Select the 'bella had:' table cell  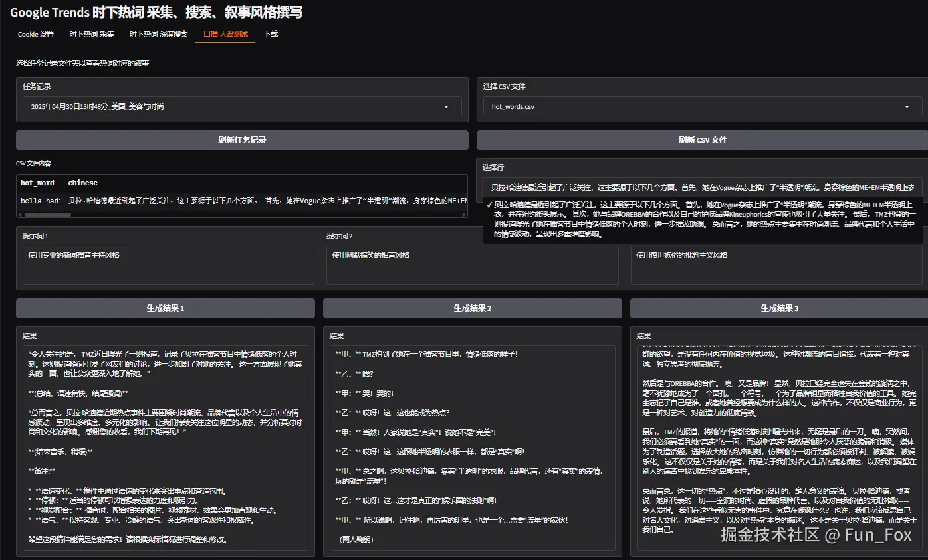[40, 201]
